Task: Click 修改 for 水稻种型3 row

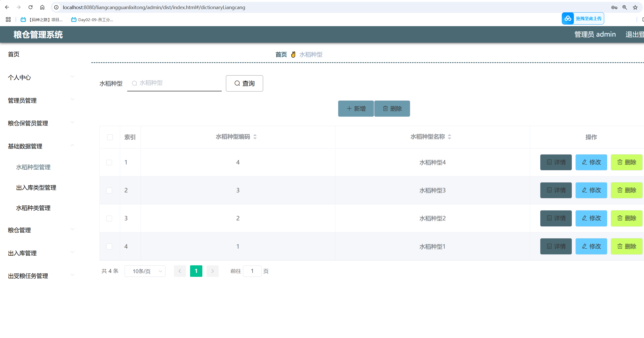Action: point(591,190)
